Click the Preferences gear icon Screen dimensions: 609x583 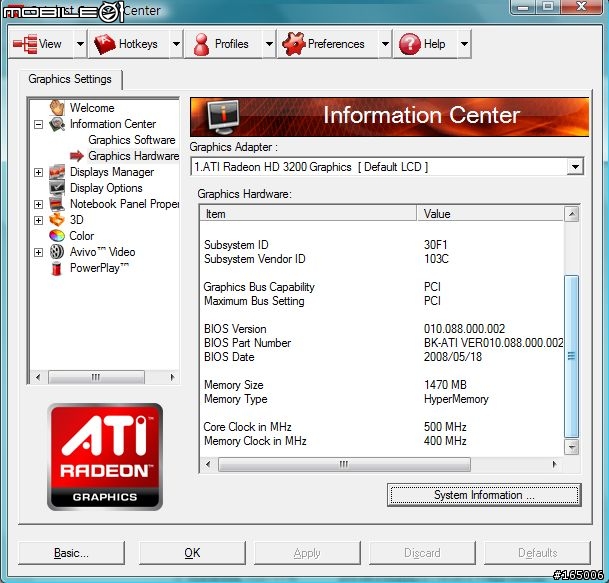294,44
